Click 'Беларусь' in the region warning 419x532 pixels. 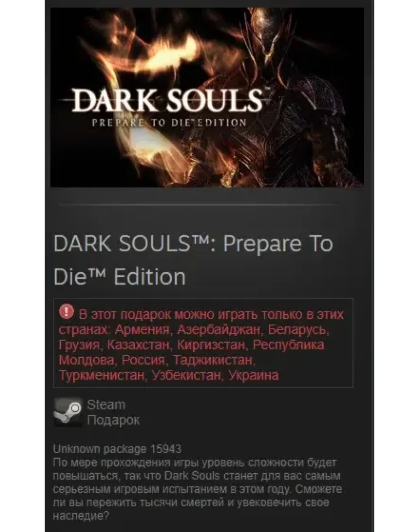[x=297, y=329]
